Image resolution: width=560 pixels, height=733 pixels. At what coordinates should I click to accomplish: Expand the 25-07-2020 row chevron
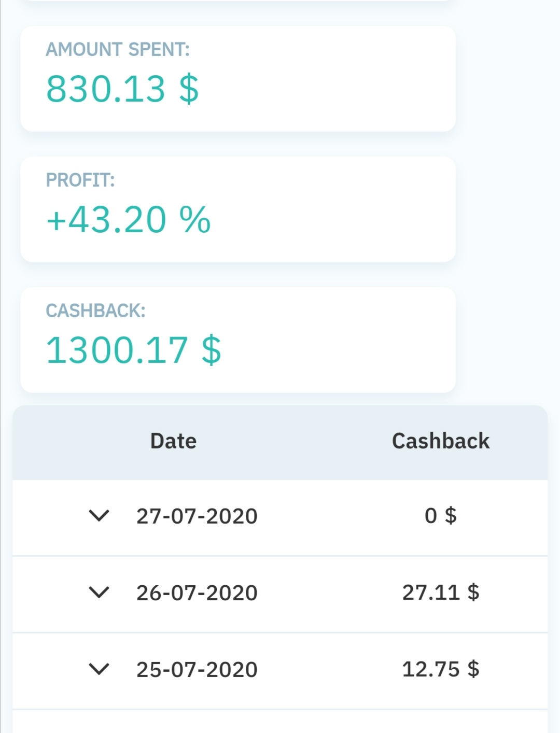pyautogui.click(x=99, y=669)
